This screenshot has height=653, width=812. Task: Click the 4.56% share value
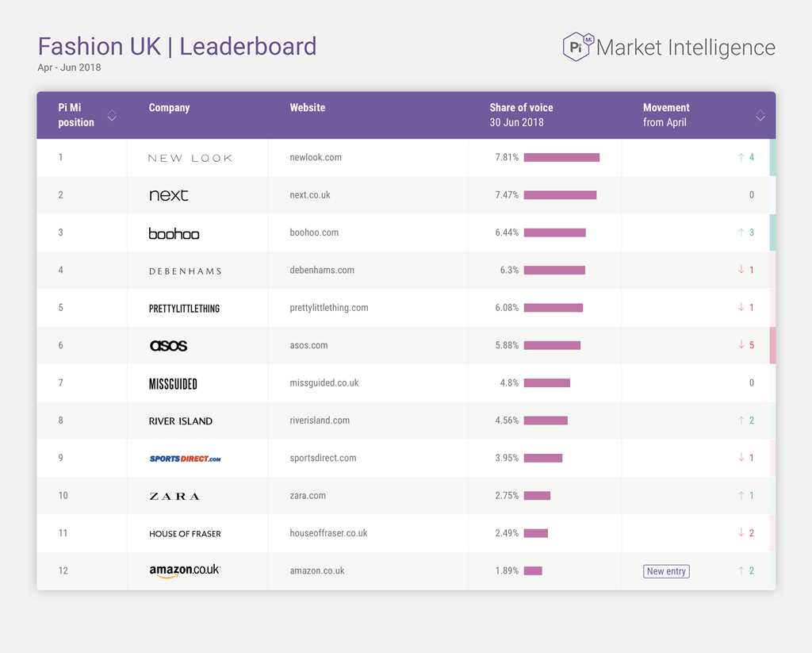[507, 421]
